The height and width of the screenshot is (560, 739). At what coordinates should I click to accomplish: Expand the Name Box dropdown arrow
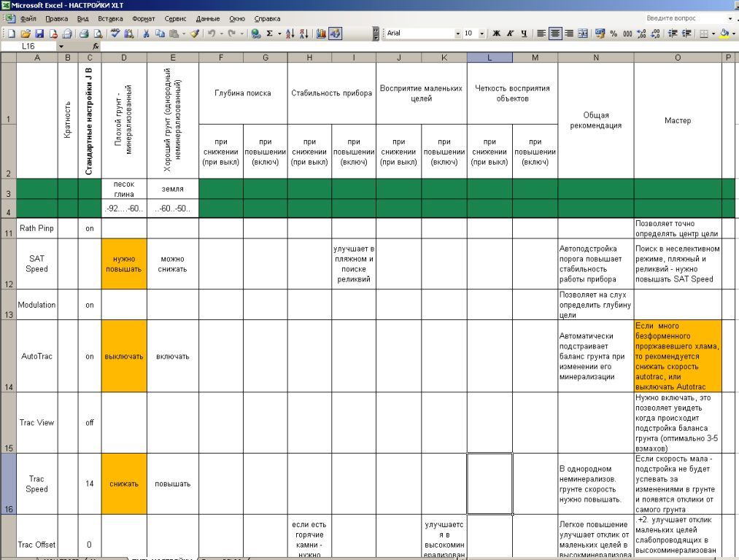tap(61, 46)
